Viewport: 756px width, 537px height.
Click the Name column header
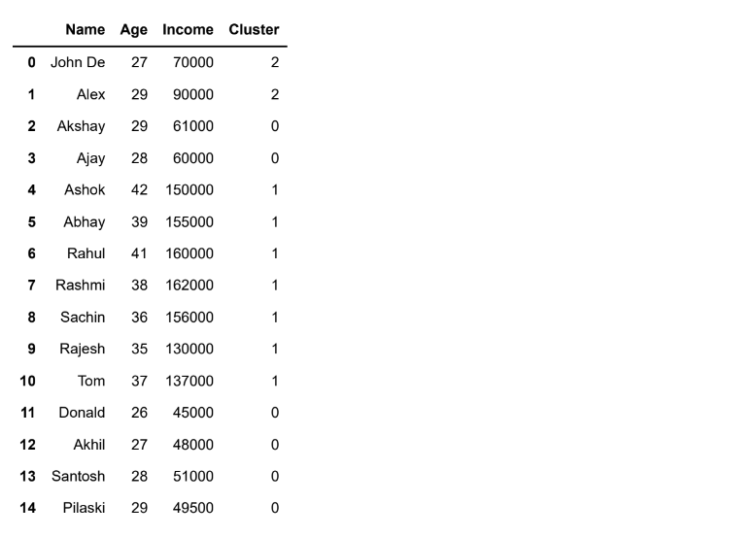pos(86,29)
